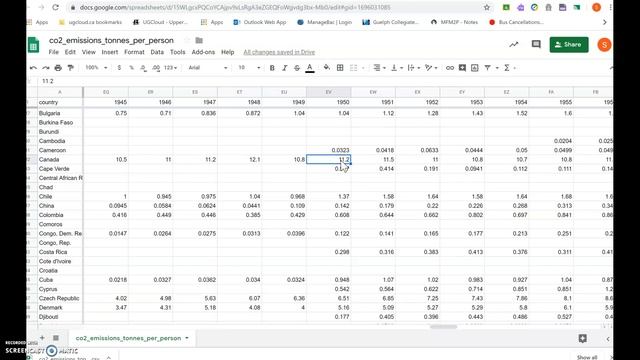Image resolution: width=640 pixels, height=360 pixels.
Task: Select the EV column header
Action: (x=329, y=92)
